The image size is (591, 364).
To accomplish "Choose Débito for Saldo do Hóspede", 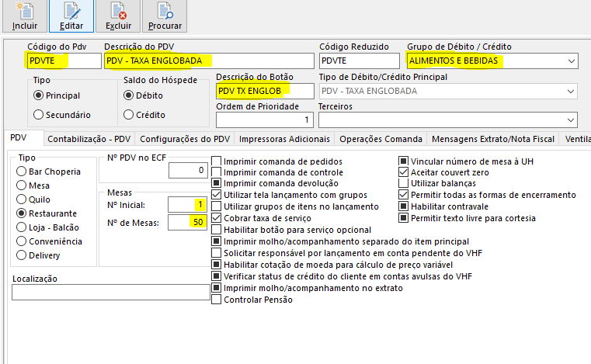I will pyautogui.click(x=128, y=95).
